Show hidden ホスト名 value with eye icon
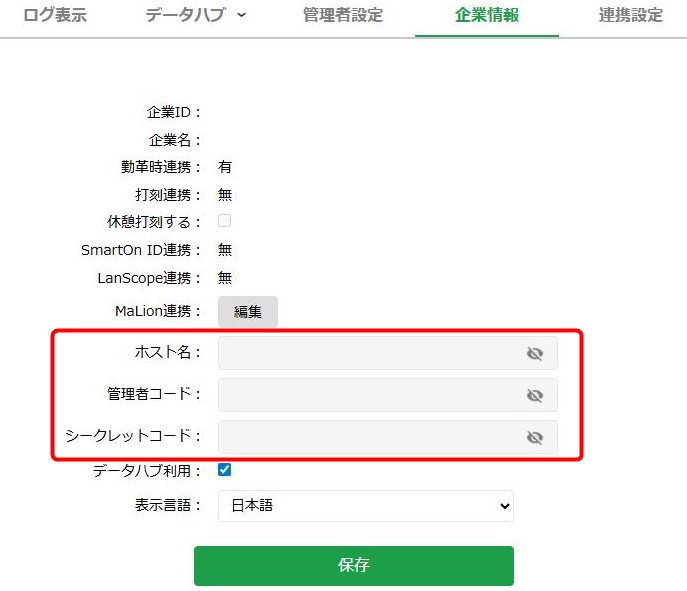Image resolution: width=687 pixels, height=591 pixels. coord(535,353)
